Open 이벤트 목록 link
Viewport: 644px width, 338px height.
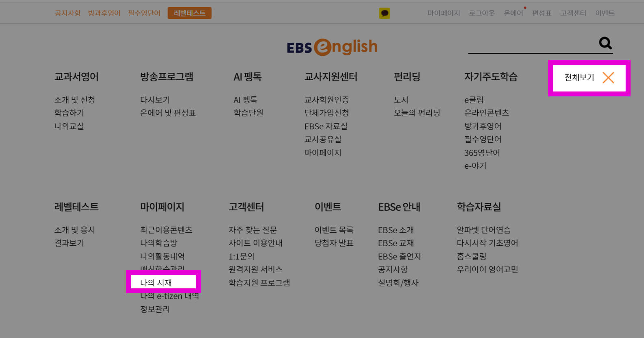pyautogui.click(x=334, y=230)
